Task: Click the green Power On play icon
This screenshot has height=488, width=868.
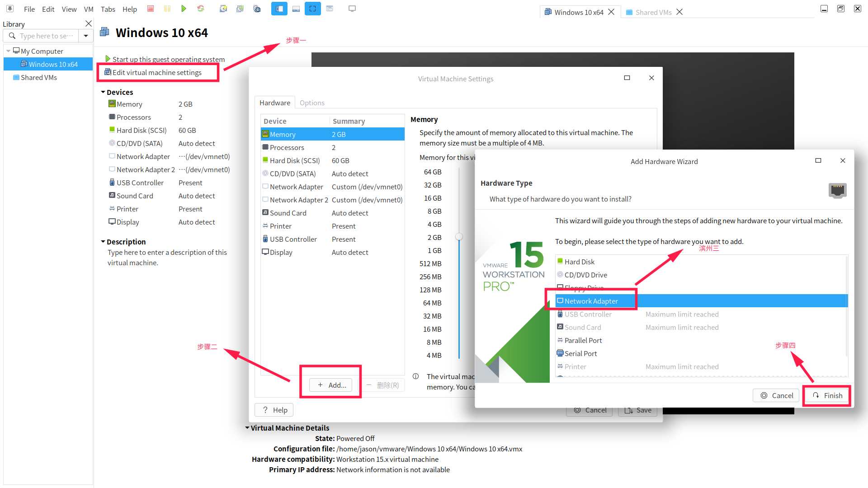Action: click(184, 9)
